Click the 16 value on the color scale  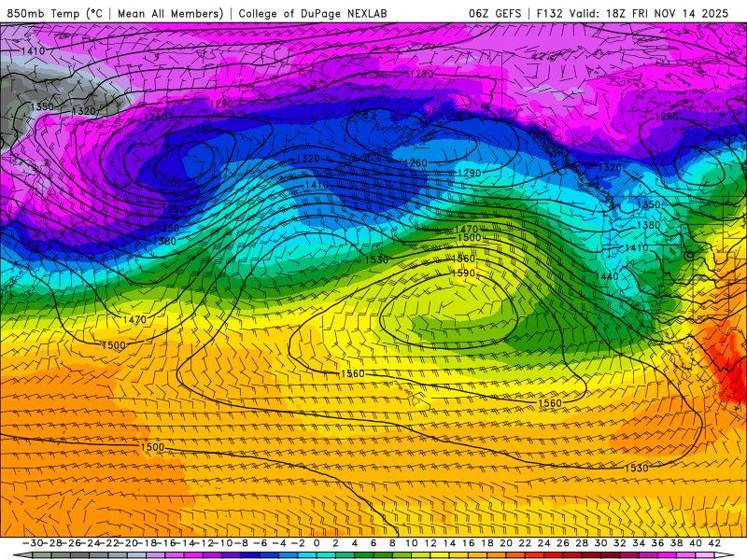tap(469, 543)
